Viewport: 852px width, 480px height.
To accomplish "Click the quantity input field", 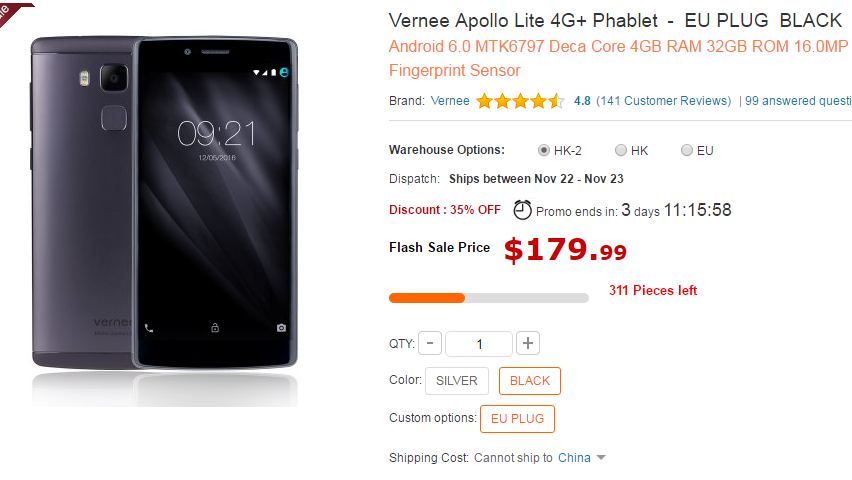I will tap(479, 344).
